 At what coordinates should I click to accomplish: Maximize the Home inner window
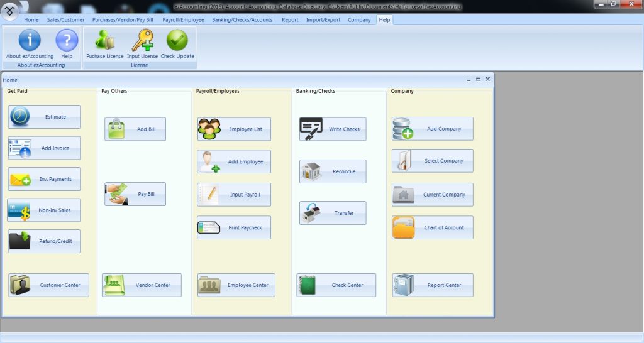[x=478, y=79]
